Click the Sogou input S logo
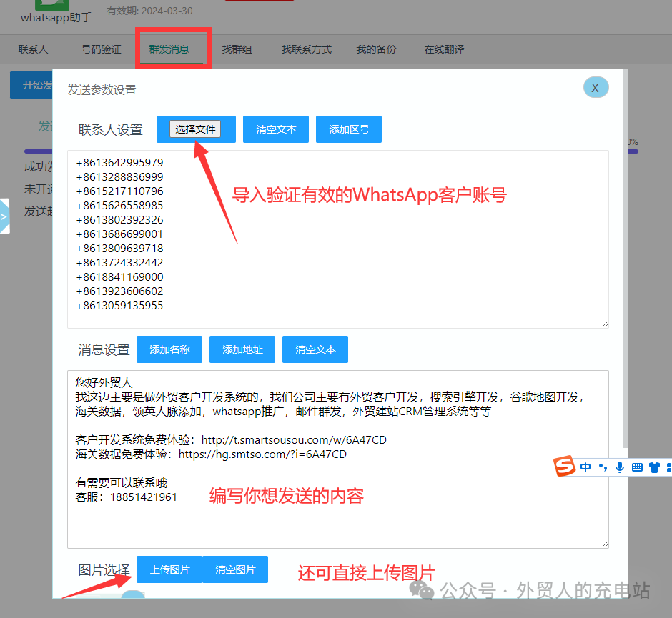Image resolution: width=672 pixels, height=618 pixels. (x=565, y=466)
